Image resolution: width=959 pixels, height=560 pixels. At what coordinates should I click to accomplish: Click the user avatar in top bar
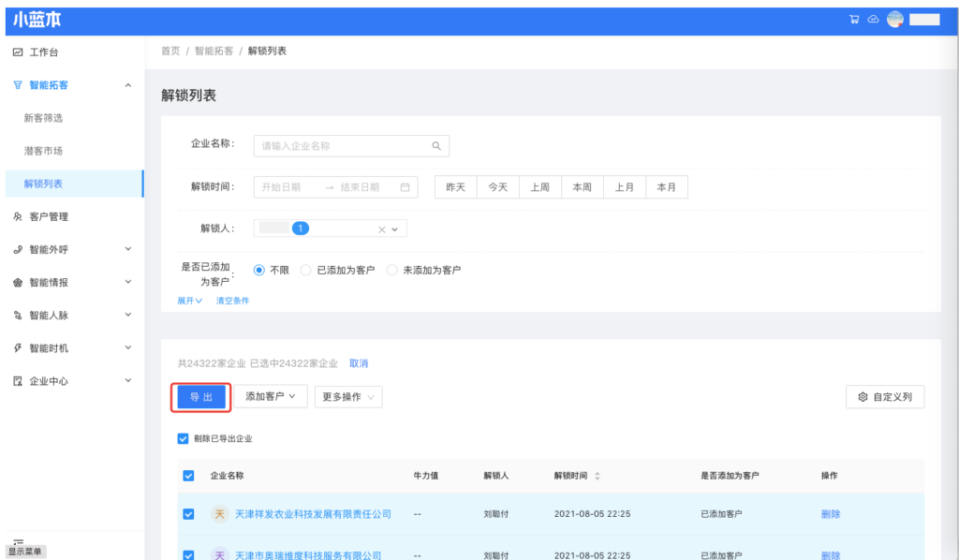pyautogui.click(x=894, y=20)
